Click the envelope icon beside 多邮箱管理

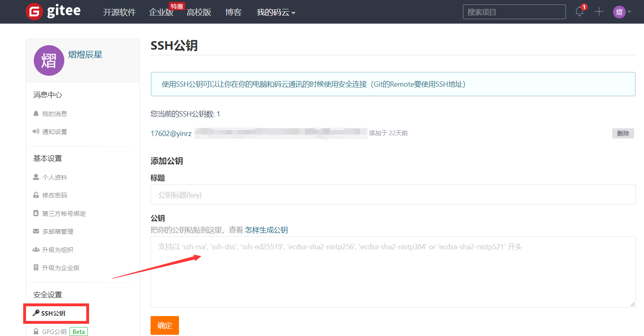pos(36,231)
